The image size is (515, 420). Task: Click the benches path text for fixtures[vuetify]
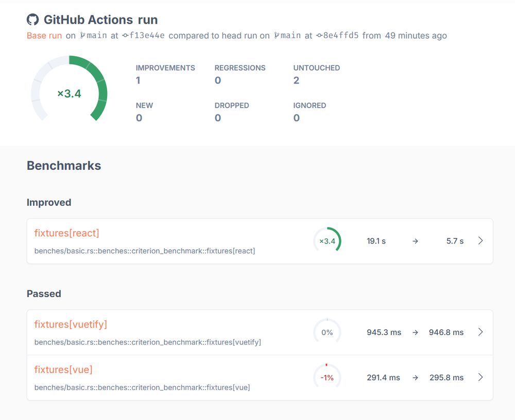[x=147, y=342]
